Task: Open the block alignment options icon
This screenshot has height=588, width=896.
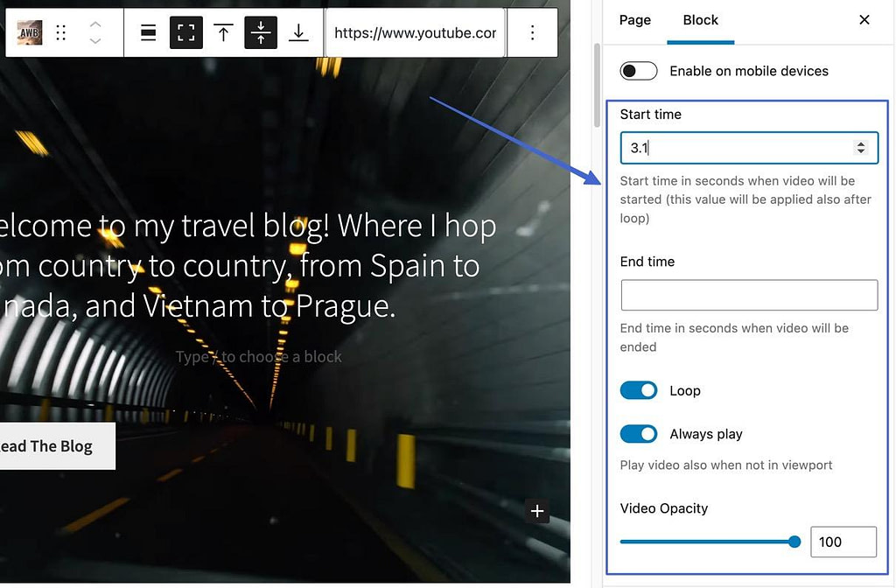Action: pos(148,32)
